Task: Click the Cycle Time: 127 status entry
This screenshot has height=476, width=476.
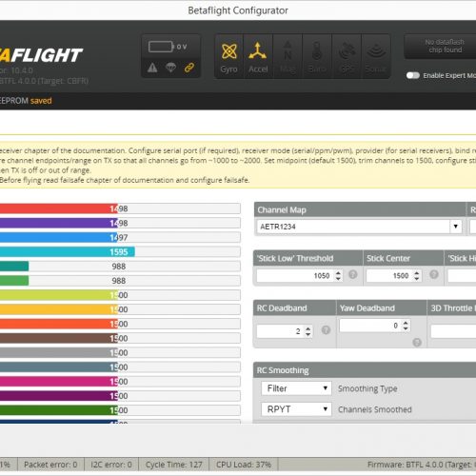Action: pyautogui.click(x=173, y=465)
